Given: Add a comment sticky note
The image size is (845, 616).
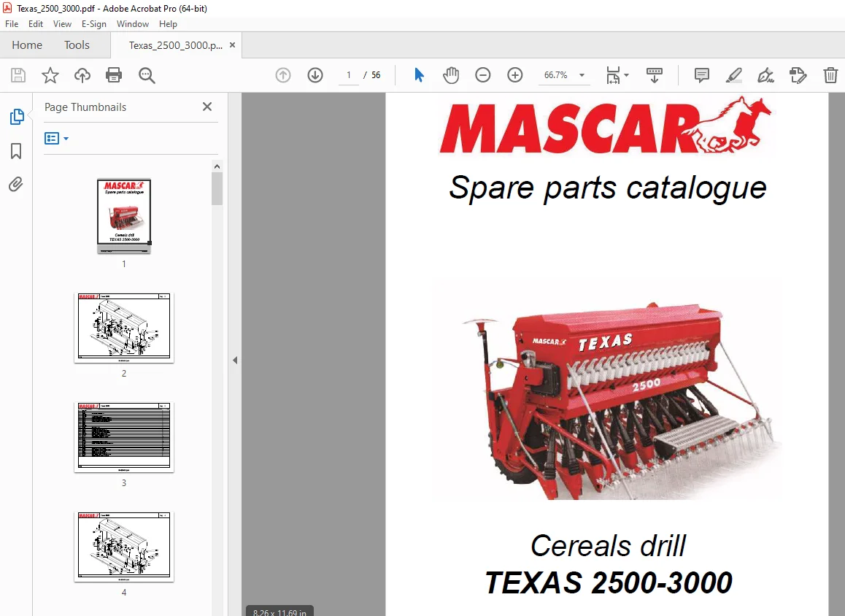Looking at the screenshot, I should click(x=702, y=75).
